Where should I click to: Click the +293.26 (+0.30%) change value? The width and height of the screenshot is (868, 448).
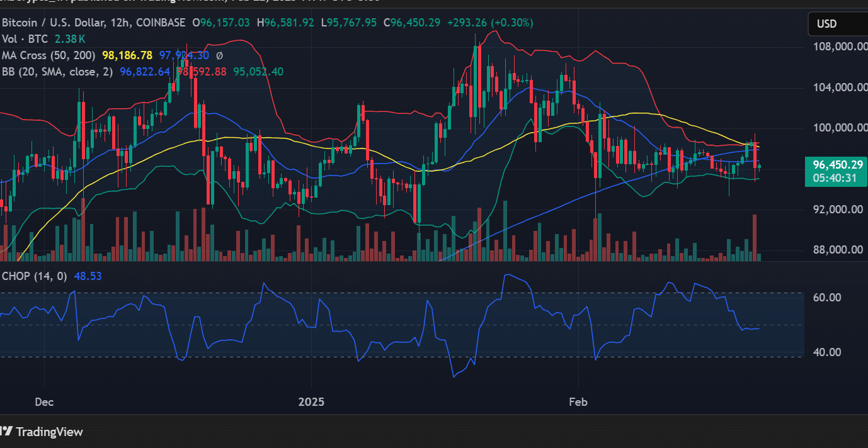click(x=490, y=23)
